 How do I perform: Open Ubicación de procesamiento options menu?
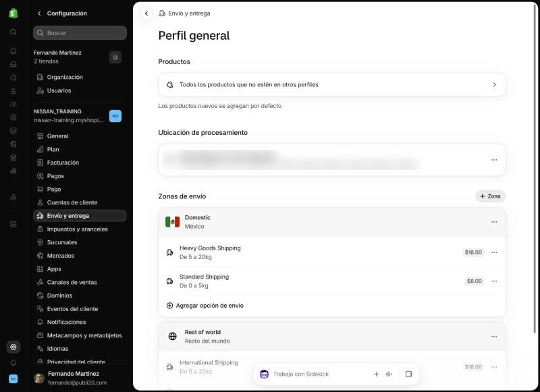tap(494, 160)
